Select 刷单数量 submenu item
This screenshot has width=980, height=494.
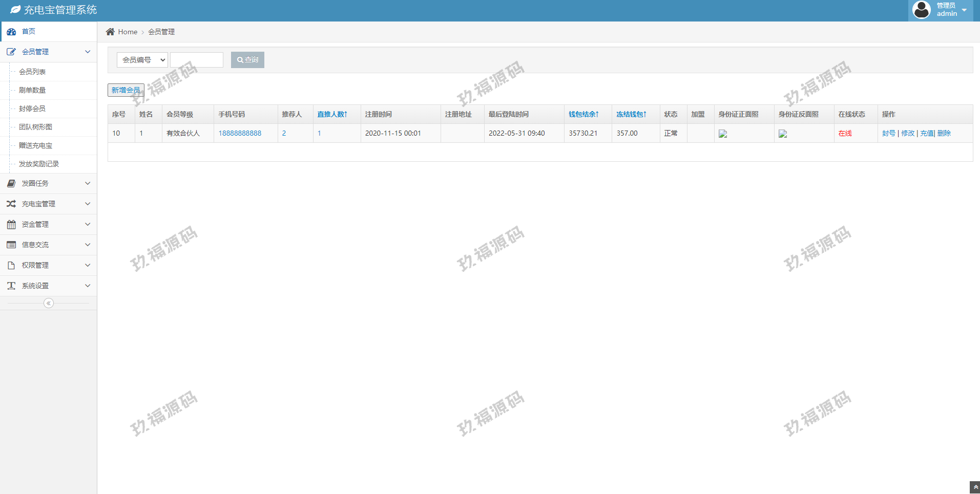pyautogui.click(x=32, y=90)
